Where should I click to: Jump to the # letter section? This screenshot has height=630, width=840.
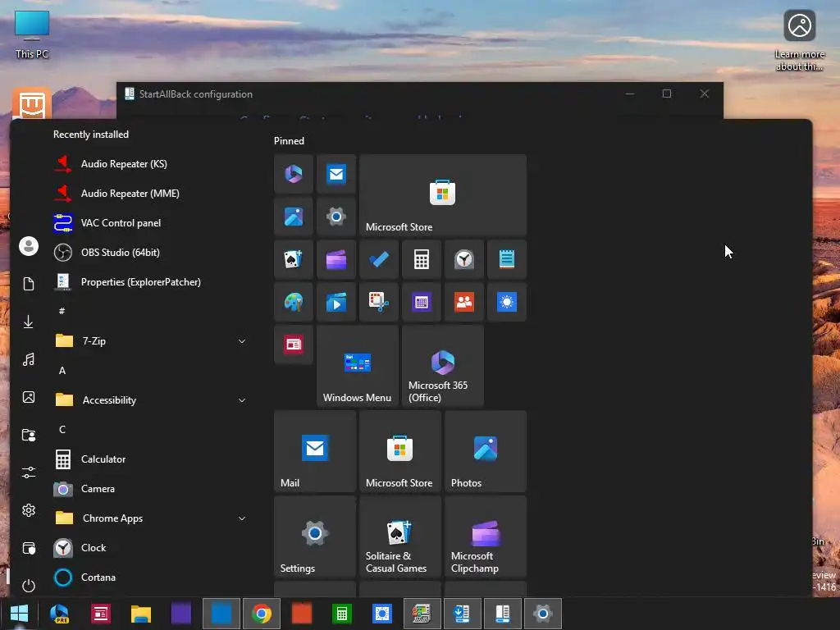click(x=62, y=311)
